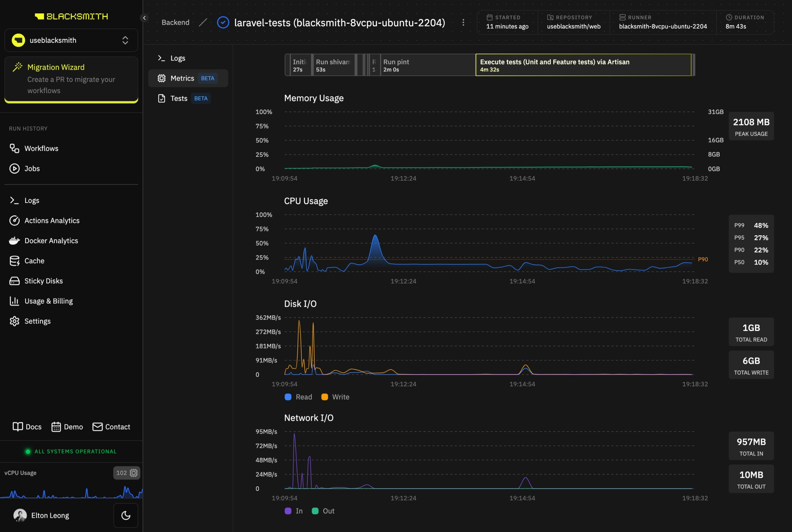Open Actions Analytics

click(x=52, y=221)
